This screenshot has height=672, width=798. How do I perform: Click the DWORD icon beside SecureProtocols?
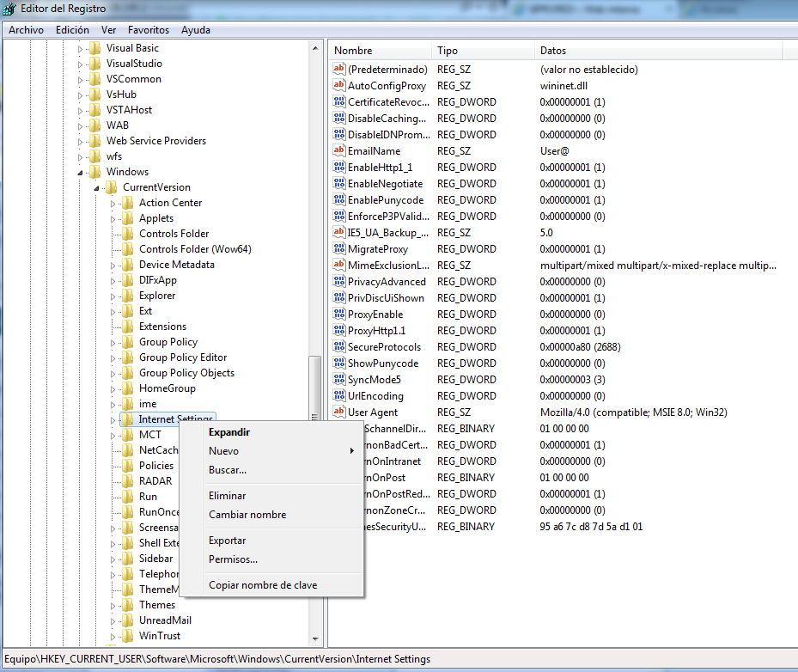click(338, 347)
